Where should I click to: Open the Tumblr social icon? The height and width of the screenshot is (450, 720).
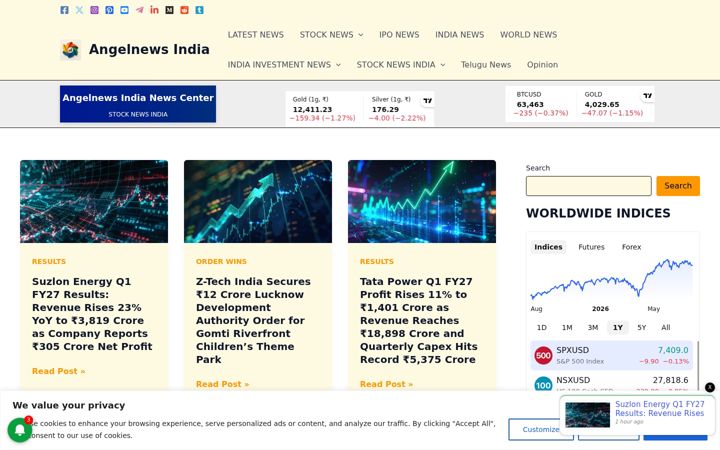pyautogui.click(x=199, y=10)
